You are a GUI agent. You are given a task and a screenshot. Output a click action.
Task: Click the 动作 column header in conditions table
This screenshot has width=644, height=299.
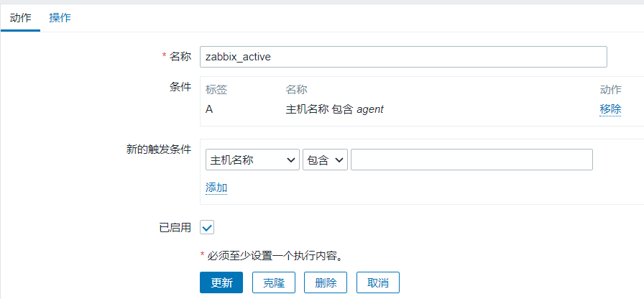point(610,90)
